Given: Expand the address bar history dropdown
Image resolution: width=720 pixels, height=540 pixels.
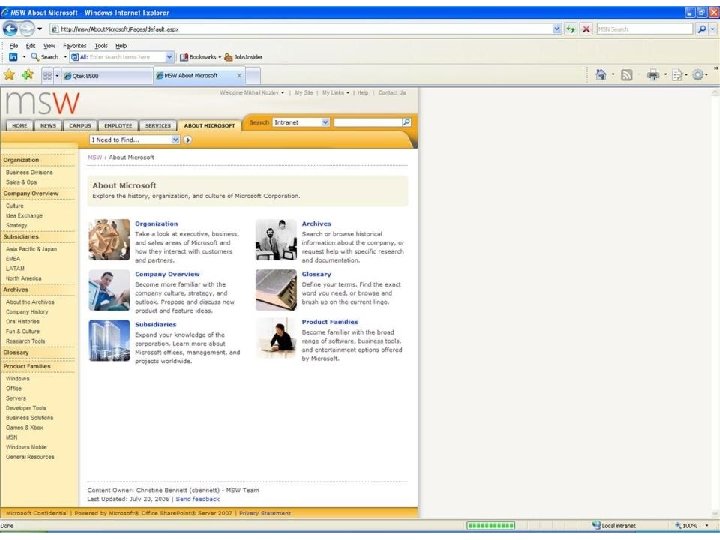Looking at the screenshot, I should (x=557, y=29).
